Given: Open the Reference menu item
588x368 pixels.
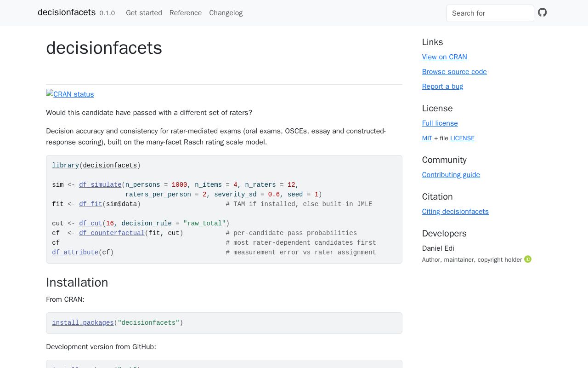Looking at the screenshot, I should 186,13.
